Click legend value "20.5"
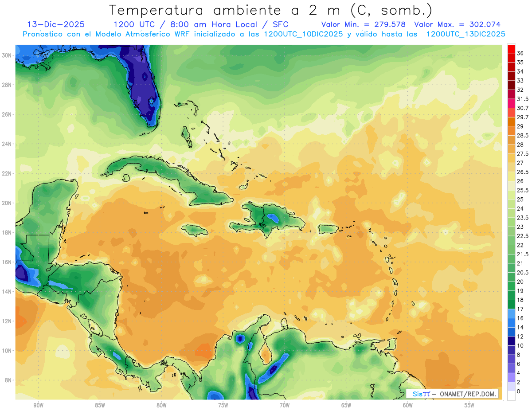The height and width of the screenshot is (411, 532). click(523, 273)
